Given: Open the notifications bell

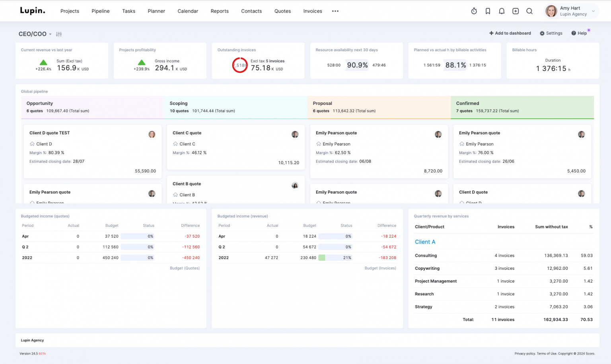Looking at the screenshot, I should [x=502, y=11].
